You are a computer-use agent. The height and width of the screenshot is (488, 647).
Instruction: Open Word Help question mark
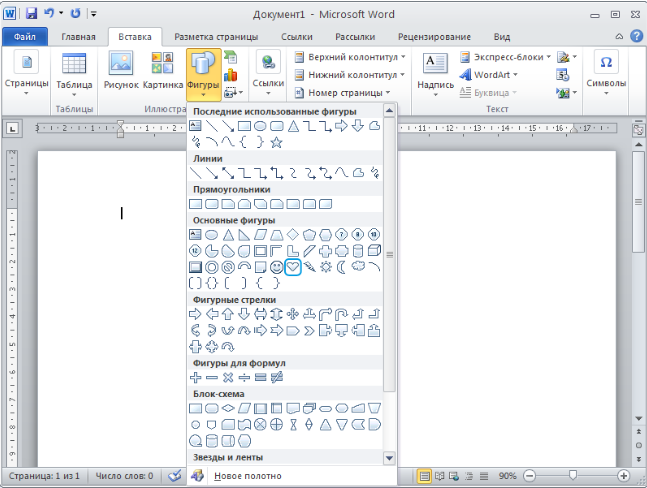point(636,36)
